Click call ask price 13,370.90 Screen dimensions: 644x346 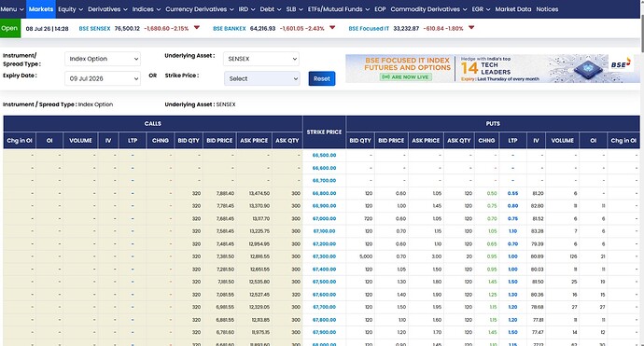tap(259, 206)
